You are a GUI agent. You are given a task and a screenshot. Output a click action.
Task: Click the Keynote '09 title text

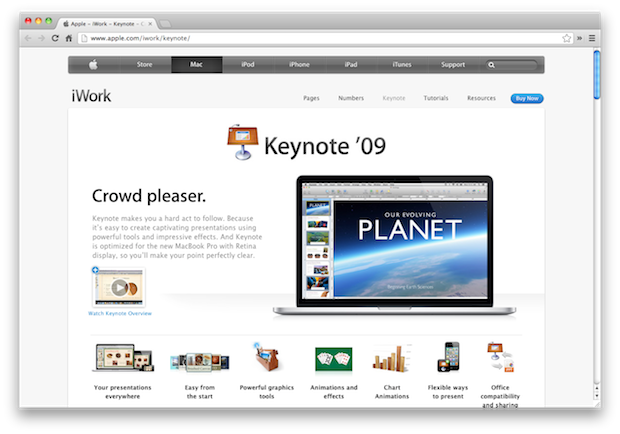coord(325,146)
